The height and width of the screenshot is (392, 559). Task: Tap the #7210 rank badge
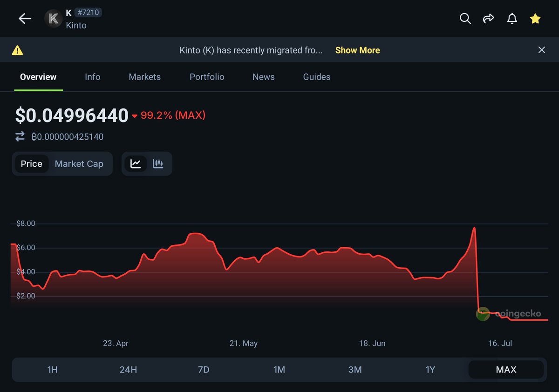click(x=88, y=13)
